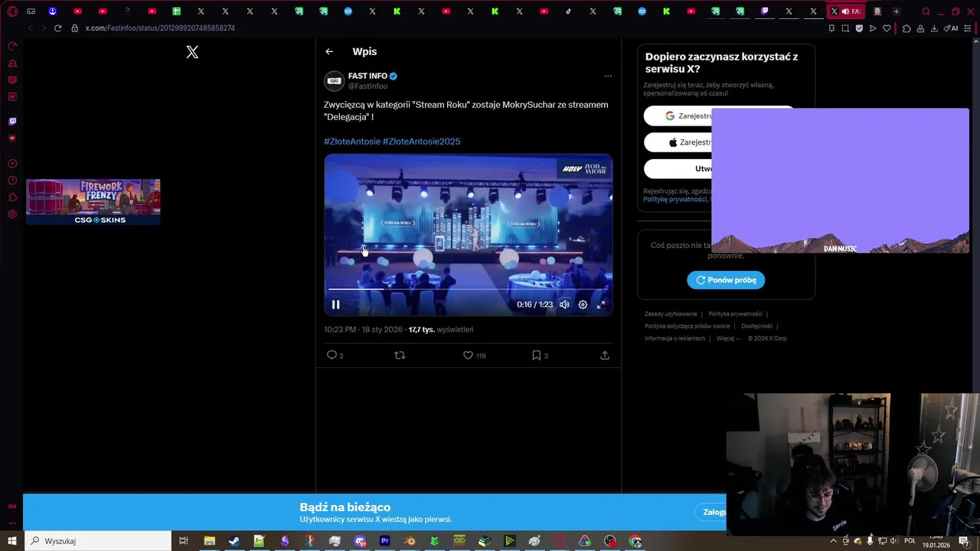
Task: Bookmark the FAST INFO tweet
Action: (536, 355)
